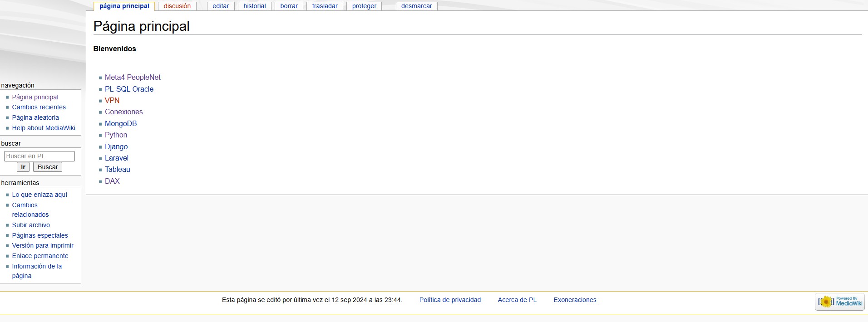The width and height of the screenshot is (868, 322).
Task: Open Cambios recientes in sidebar
Action: point(39,107)
